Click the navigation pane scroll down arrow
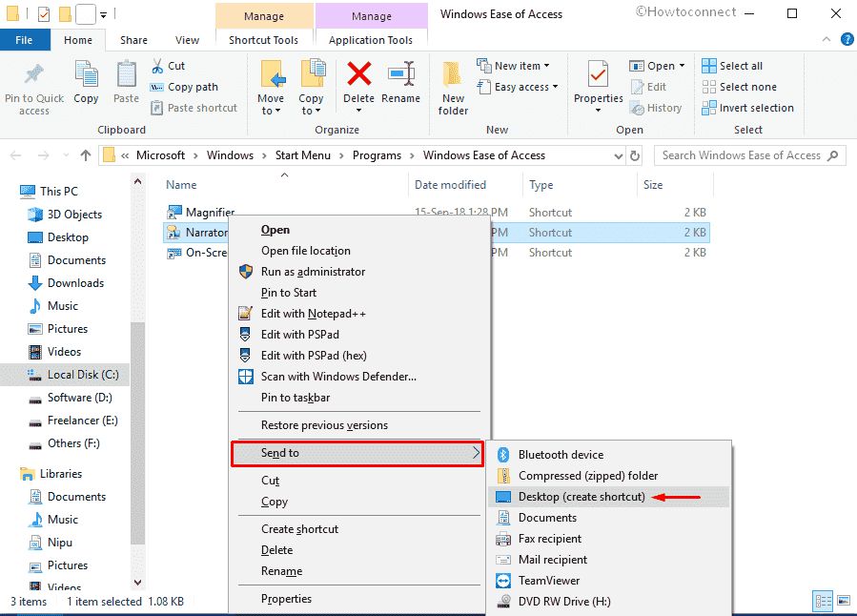Viewport: 857px width, 616px height. [x=137, y=583]
